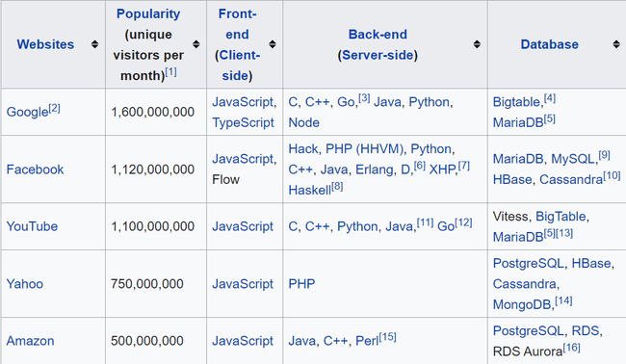Open the Popularity header link
The image size is (626, 364).
coord(148,14)
